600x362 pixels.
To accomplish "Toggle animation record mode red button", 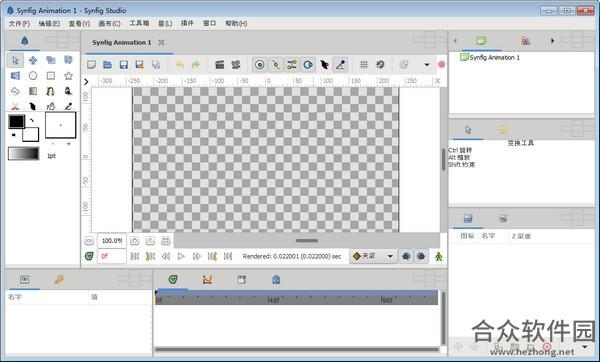I will [x=442, y=65].
